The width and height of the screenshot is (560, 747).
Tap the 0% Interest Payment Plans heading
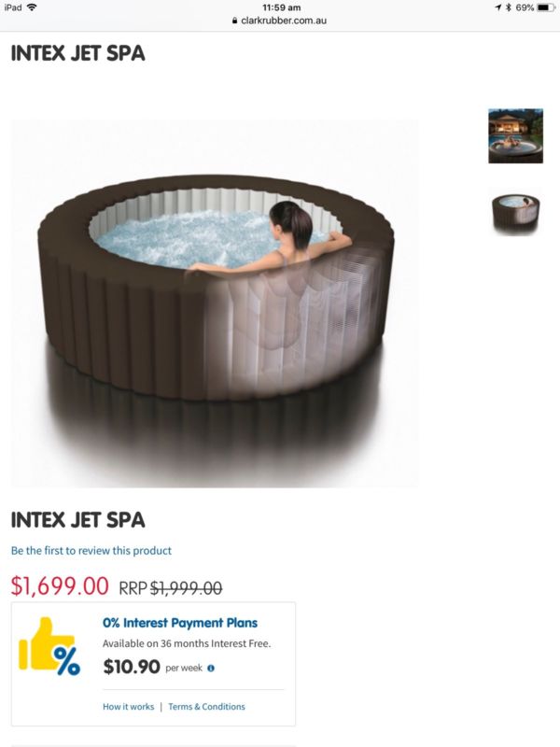pyautogui.click(x=180, y=623)
